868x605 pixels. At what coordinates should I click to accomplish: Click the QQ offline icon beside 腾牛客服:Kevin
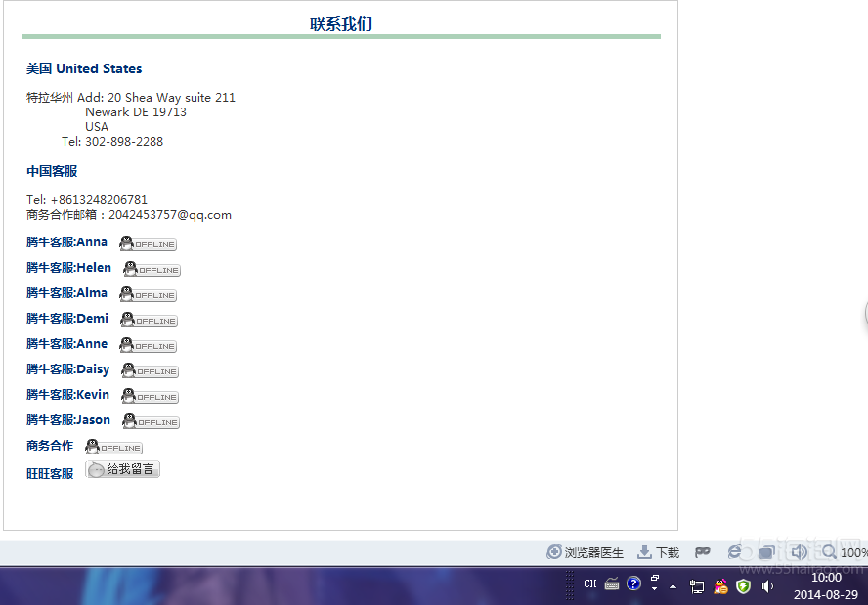[150, 396]
